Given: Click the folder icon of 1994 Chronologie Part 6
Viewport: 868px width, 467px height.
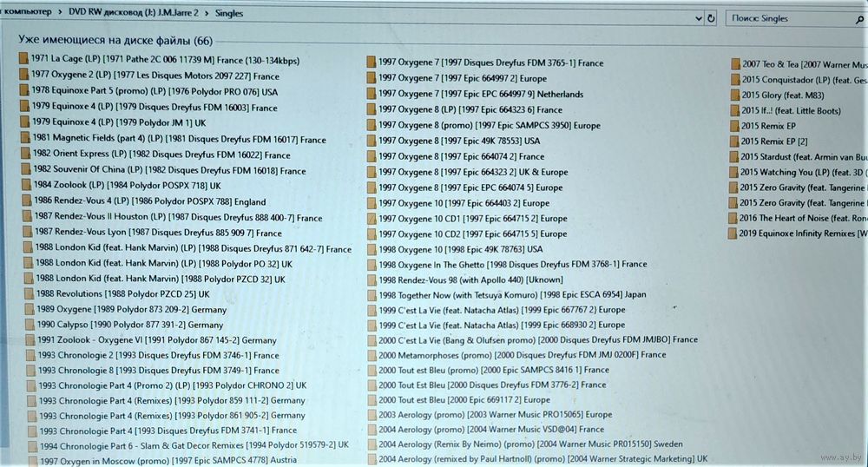Looking at the screenshot, I should tap(33, 446).
